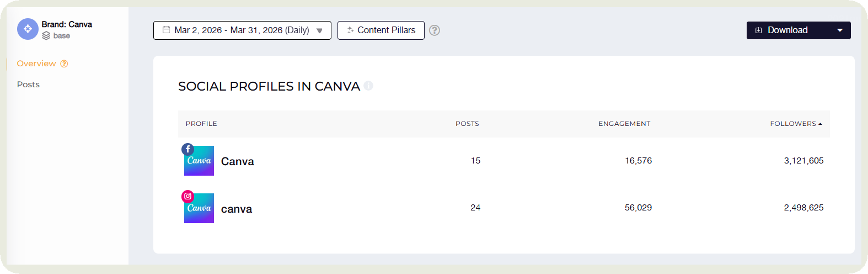Click the calendar icon in date selector
The image size is (868, 274).
[166, 30]
